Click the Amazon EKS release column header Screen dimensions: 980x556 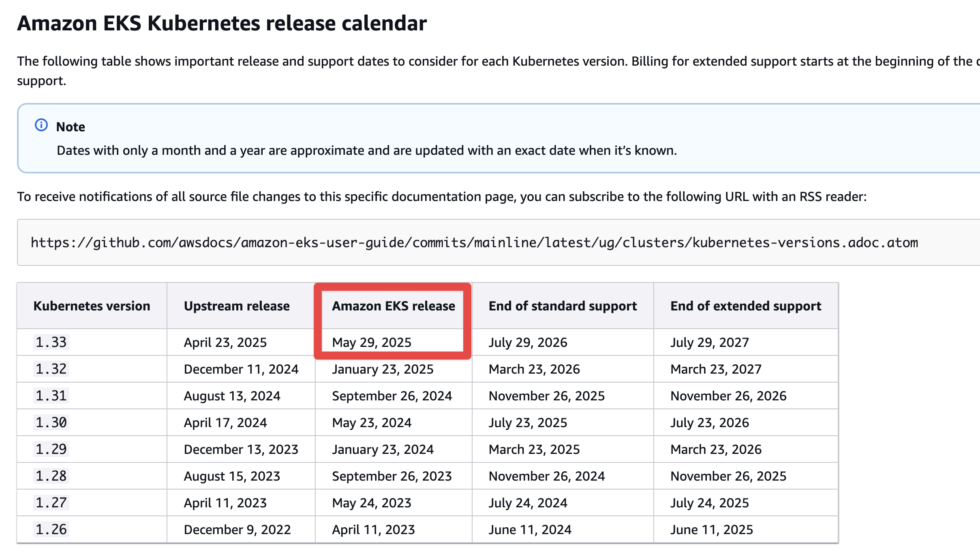pos(393,306)
